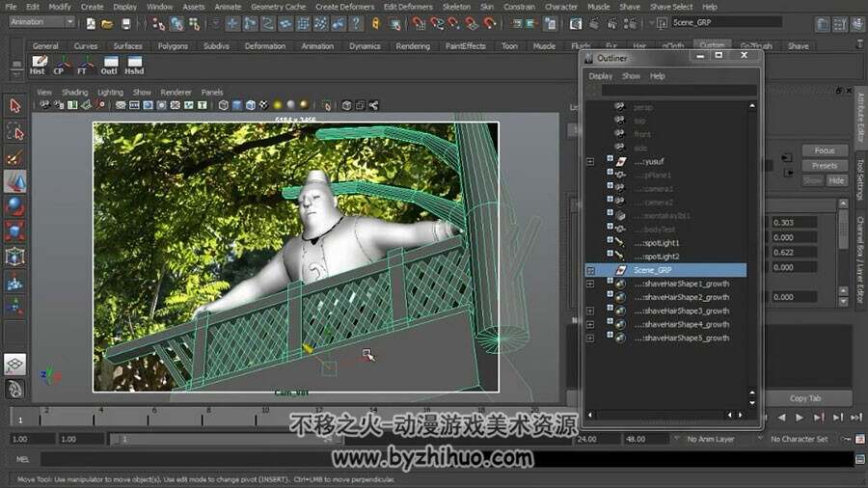Open the Create menu

(92, 7)
